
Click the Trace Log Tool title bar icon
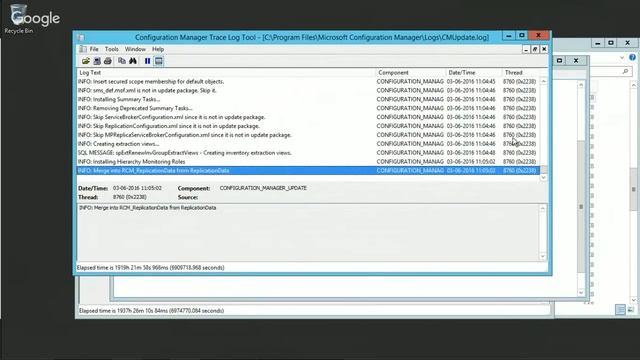coord(81,38)
